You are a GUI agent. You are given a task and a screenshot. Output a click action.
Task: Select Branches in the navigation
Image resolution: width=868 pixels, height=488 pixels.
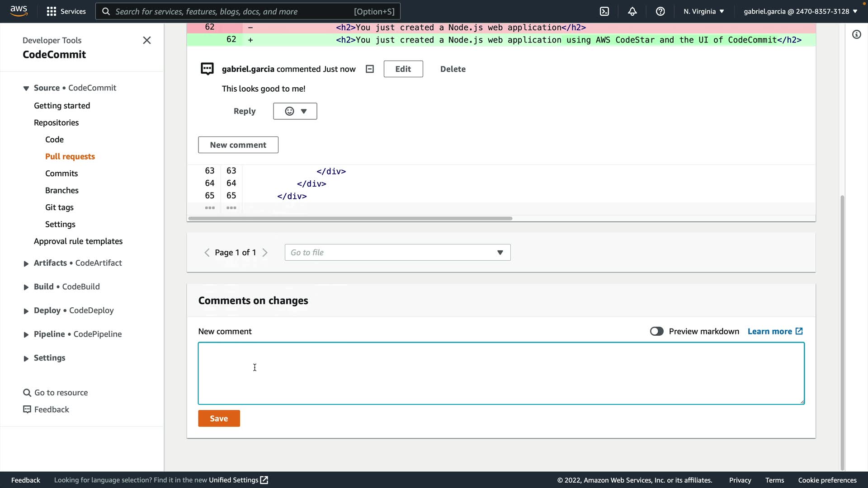pos(62,190)
